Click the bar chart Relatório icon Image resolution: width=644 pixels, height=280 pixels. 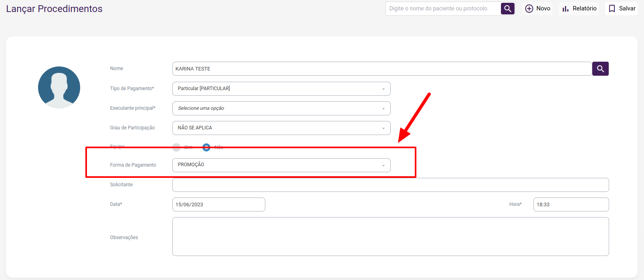click(565, 8)
